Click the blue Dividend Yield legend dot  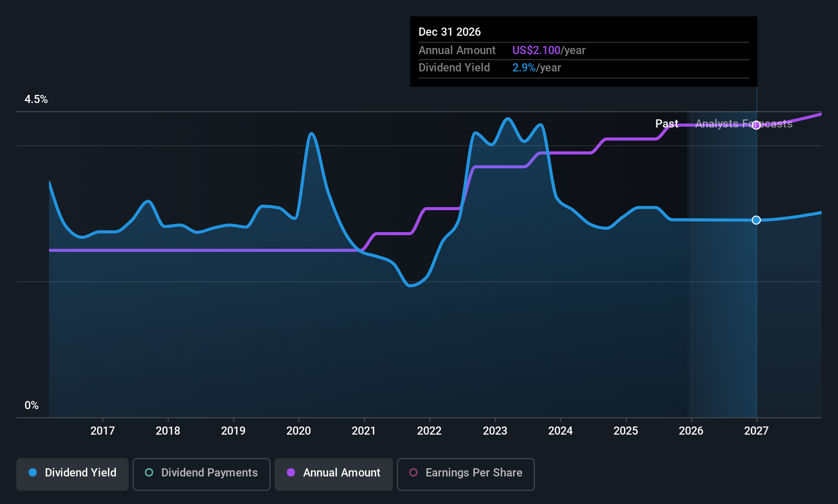click(33, 473)
